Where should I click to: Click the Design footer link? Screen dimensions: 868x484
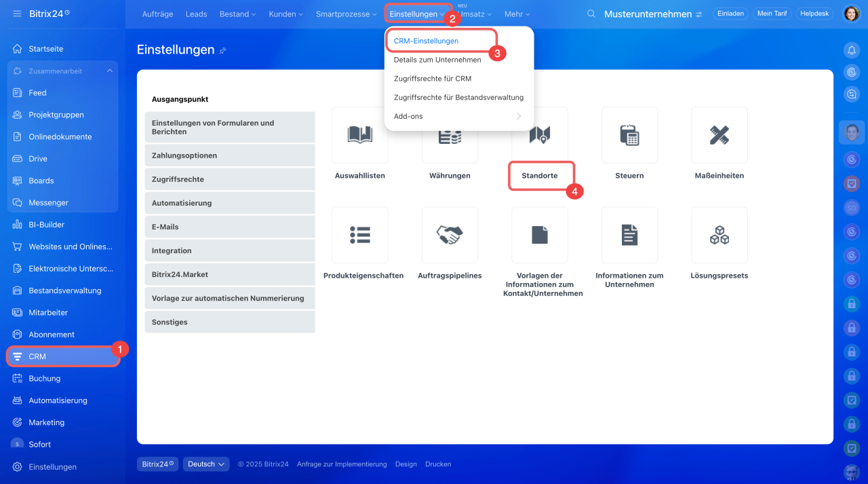click(406, 464)
